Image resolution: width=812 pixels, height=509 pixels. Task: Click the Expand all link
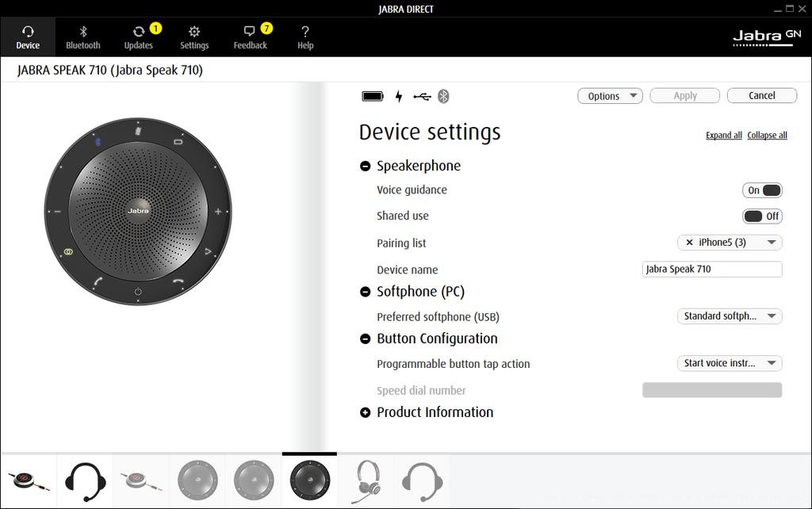(723, 135)
